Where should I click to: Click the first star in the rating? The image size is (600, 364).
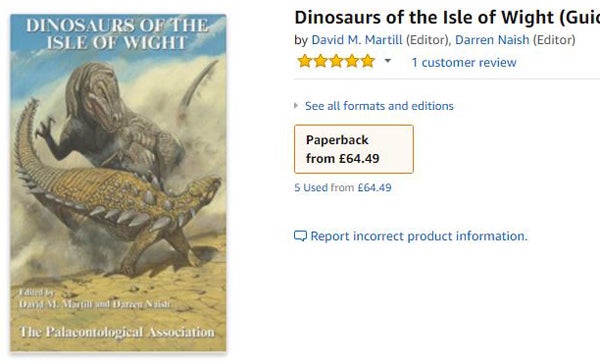[305, 61]
